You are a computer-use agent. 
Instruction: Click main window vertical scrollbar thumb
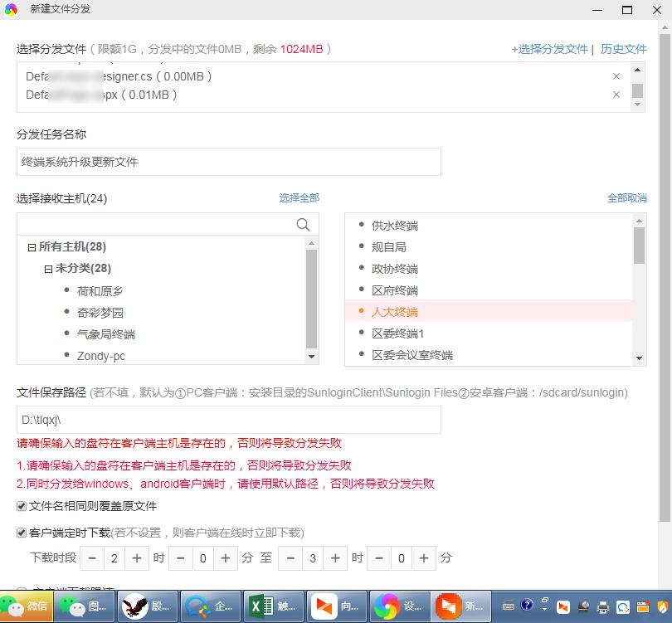pyautogui.click(x=665, y=278)
